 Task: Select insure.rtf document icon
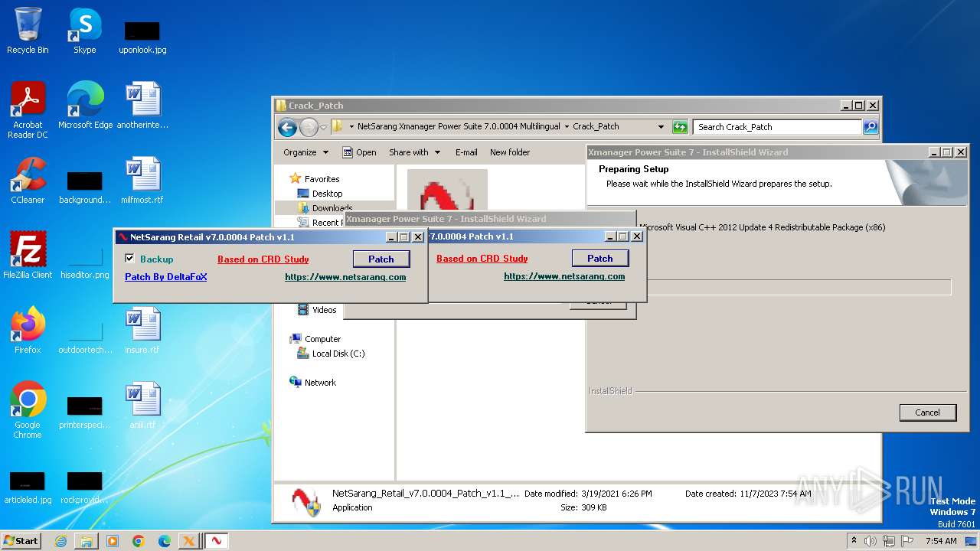click(x=142, y=331)
